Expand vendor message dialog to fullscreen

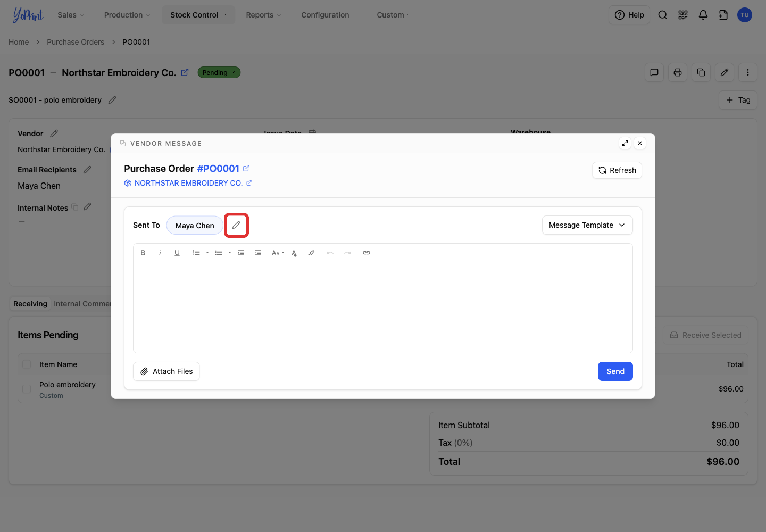(x=625, y=143)
